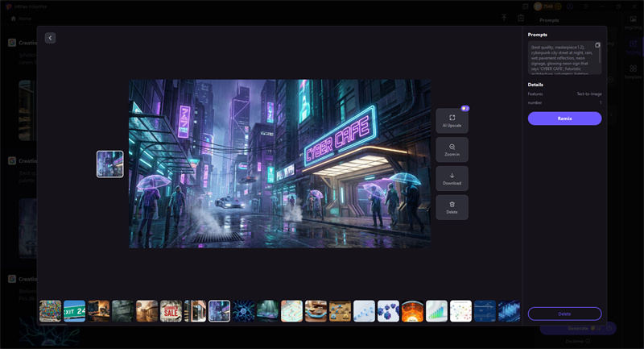The image size is (644, 349).
Task: Go back using the arrow button
Action: tap(50, 38)
